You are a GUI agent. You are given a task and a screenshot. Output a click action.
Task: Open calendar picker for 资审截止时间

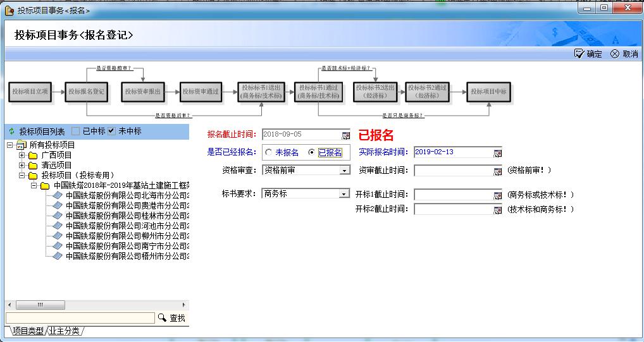click(x=497, y=171)
